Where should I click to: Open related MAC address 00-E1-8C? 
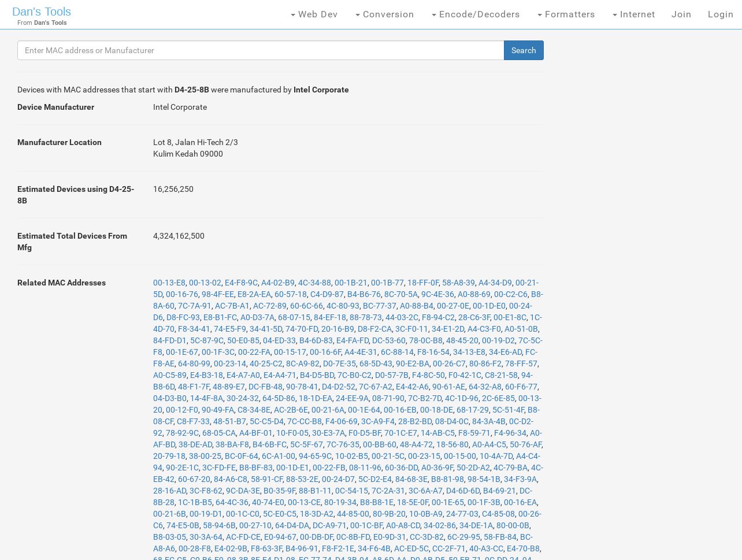pos(510,317)
